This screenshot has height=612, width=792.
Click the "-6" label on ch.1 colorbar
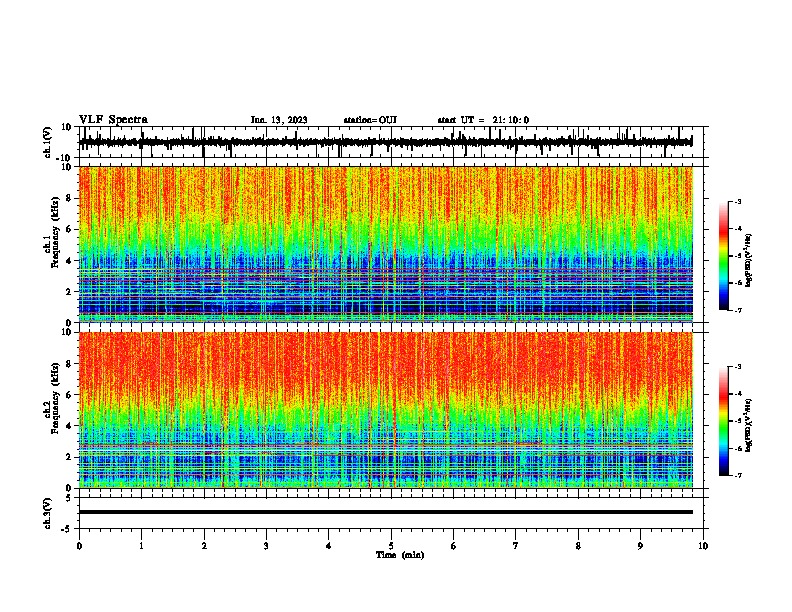pyautogui.click(x=737, y=283)
